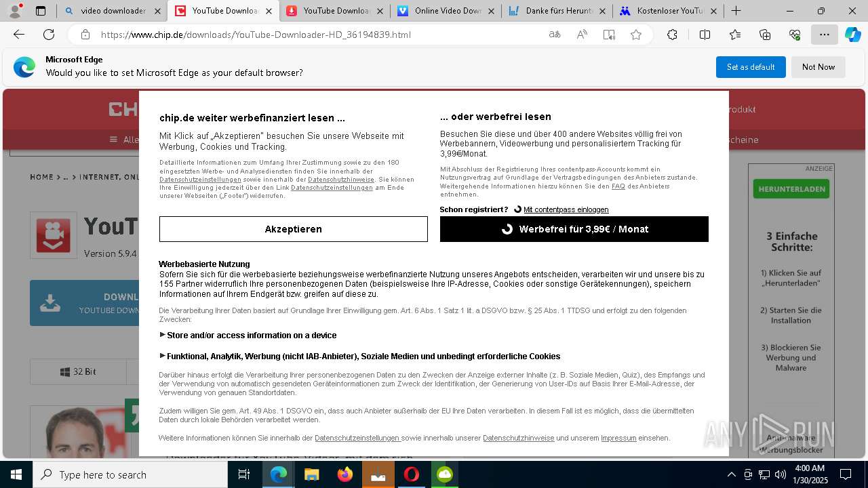Launch Firefox from the taskbar

tap(344, 474)
